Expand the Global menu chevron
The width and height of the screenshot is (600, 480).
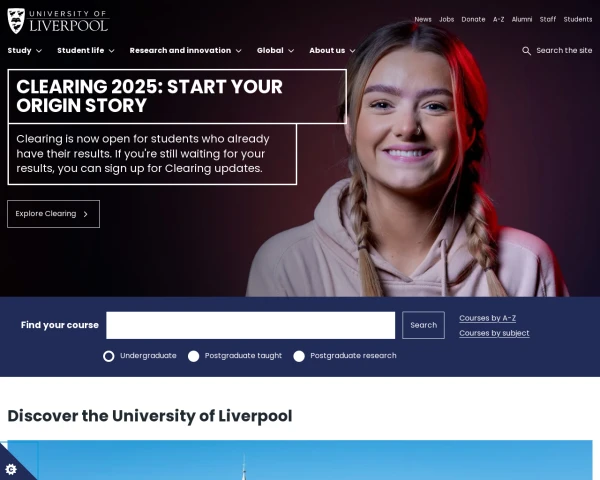[x=291, y=51]
